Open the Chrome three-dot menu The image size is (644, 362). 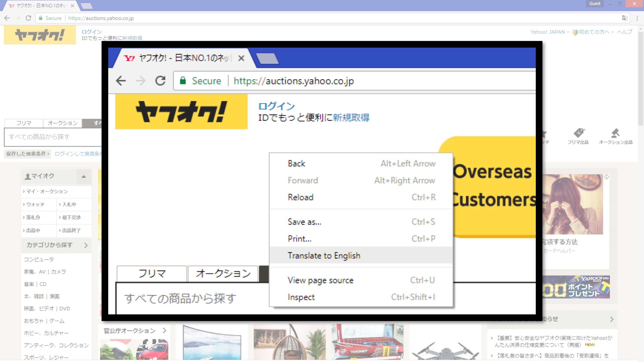pos(637,18)
